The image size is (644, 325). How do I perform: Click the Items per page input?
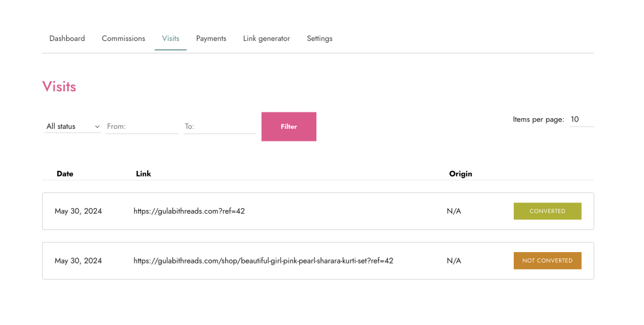point(580,119)
